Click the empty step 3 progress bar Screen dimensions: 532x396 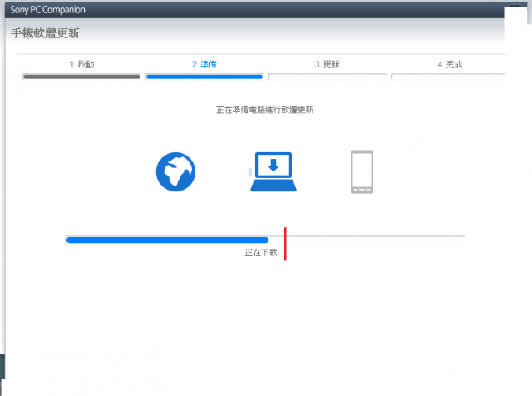327,77
